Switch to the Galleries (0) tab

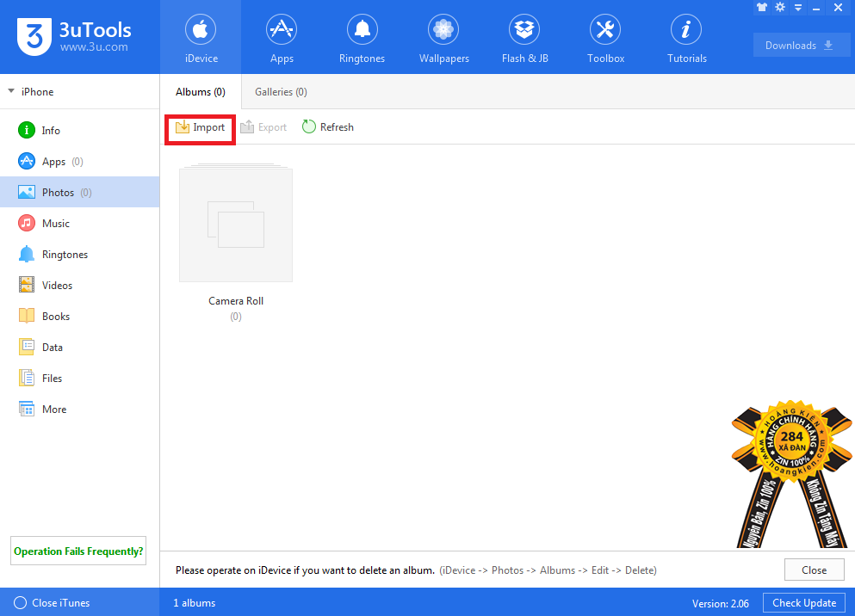click(x=281, y=92)
